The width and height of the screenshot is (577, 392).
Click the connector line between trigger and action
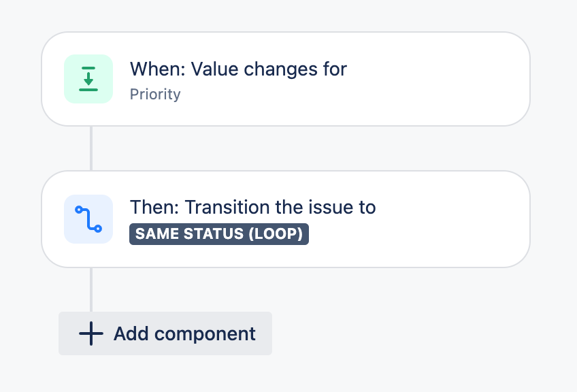(x=91, y=148)
